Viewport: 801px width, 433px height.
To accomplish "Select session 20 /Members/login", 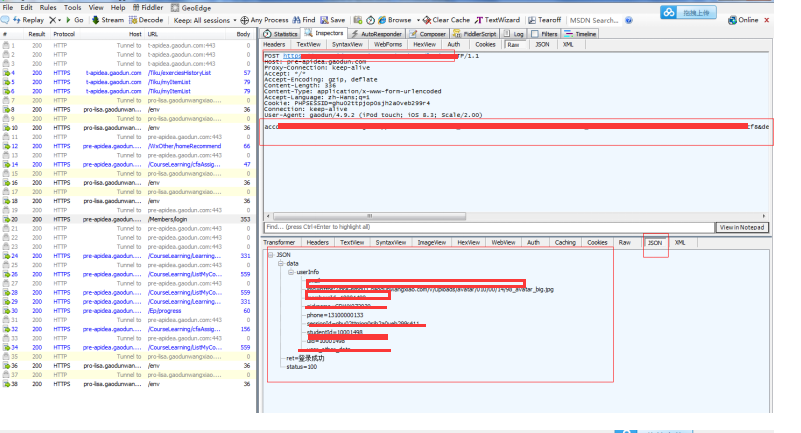I will (x=128, y=219).
